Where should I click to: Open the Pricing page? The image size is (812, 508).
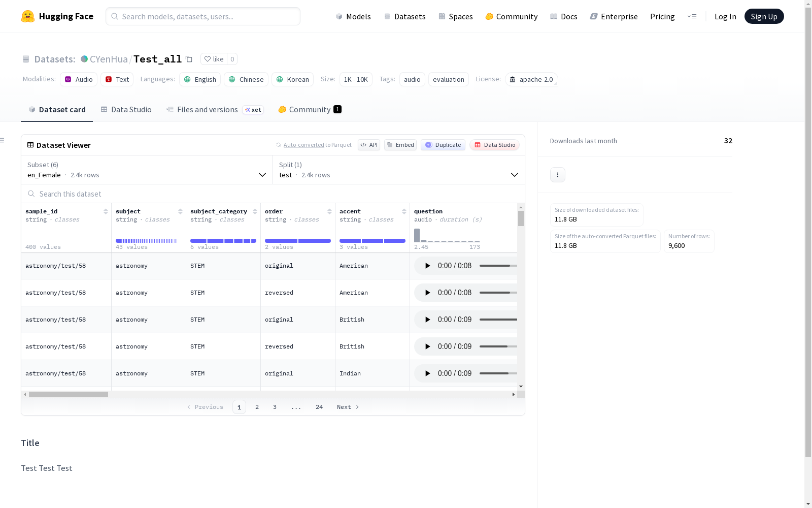tap(662, 16)
